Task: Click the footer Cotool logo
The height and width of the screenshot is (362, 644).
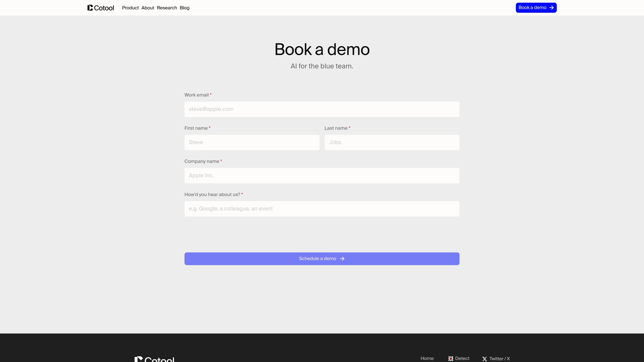Action: (154, 359)
